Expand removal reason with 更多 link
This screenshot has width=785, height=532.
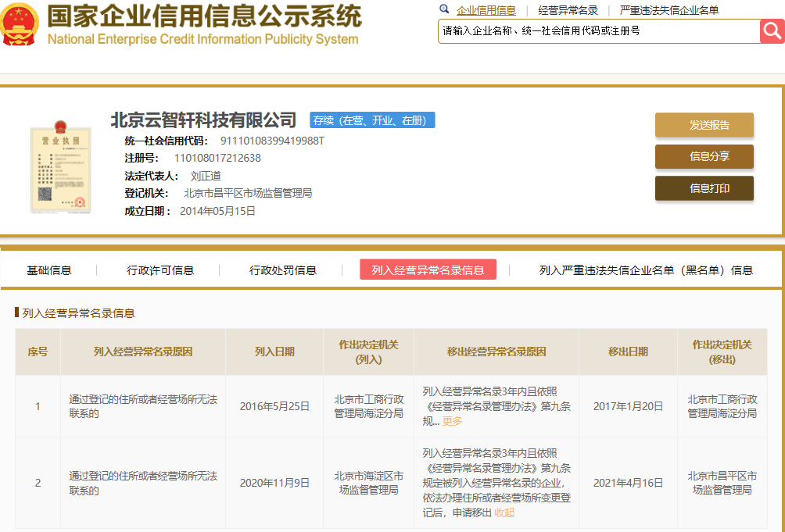[x=452, y=422]
